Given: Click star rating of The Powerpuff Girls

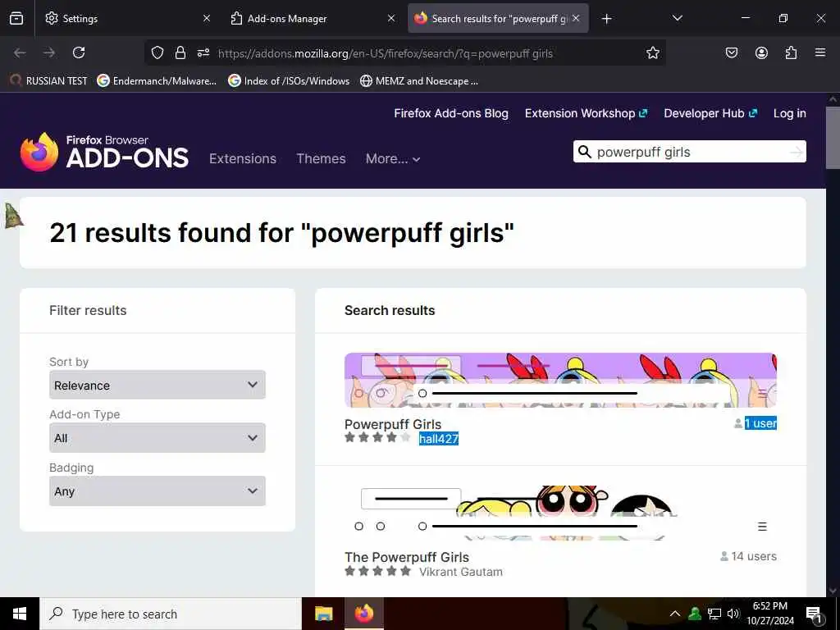Looking at the screenshot, I should point(377,571).
